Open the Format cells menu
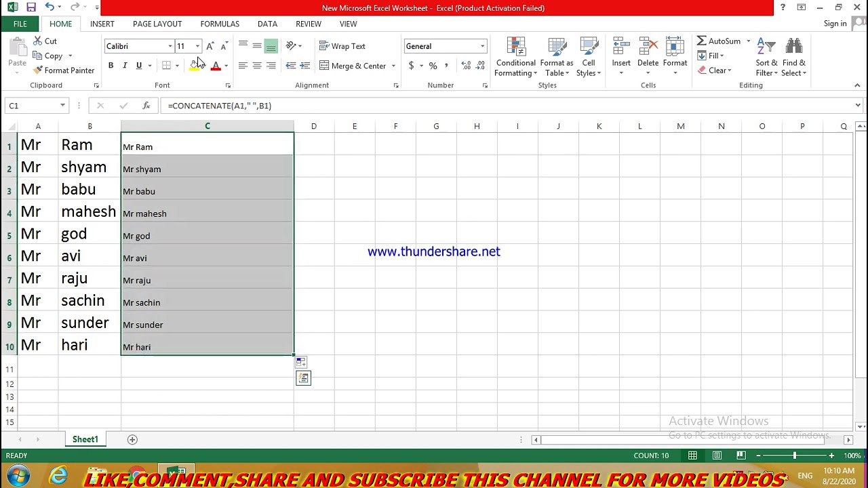Screen dimensions: 868x488 [x=675, y=57]
